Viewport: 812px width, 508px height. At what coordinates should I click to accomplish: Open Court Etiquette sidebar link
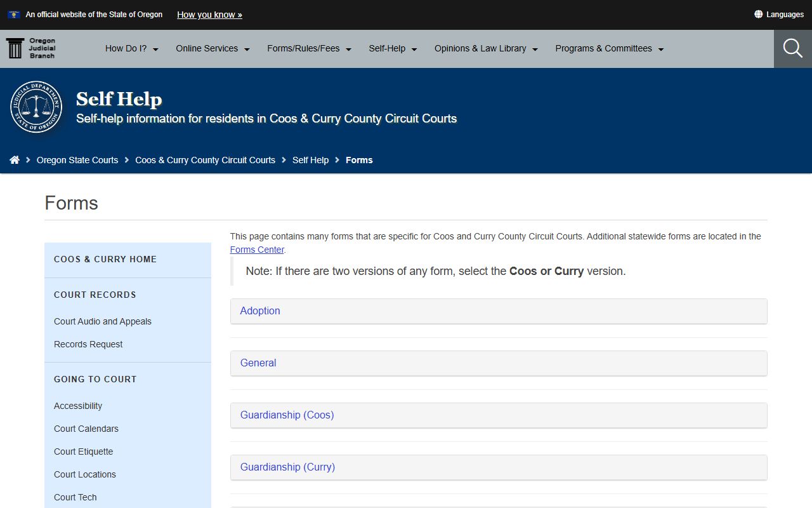(84, 451)
